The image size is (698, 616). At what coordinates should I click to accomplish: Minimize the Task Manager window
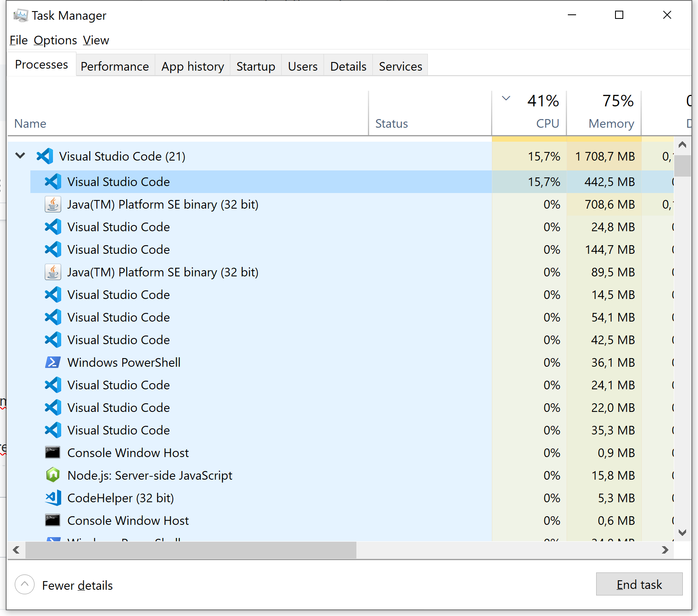coord(572,15)
